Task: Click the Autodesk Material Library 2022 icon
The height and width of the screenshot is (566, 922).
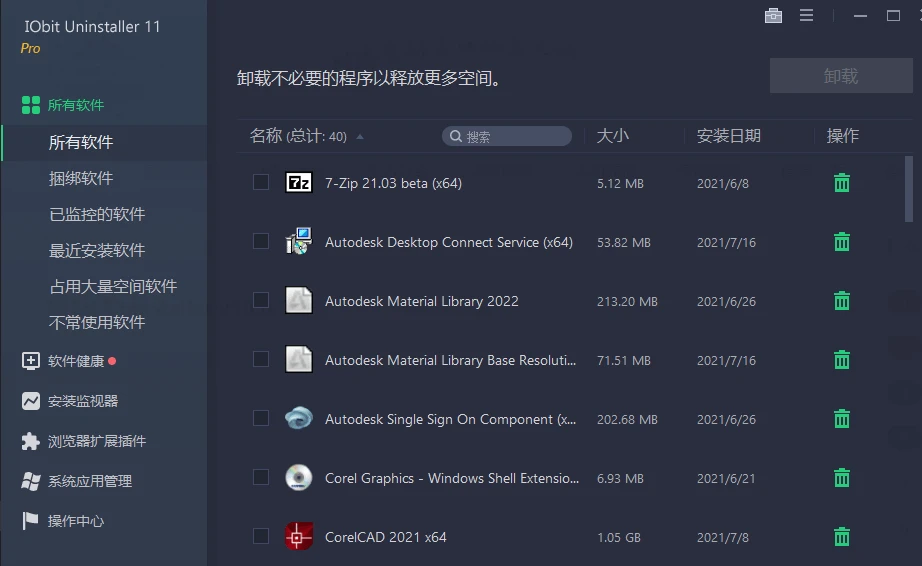Action: point(299,300)
